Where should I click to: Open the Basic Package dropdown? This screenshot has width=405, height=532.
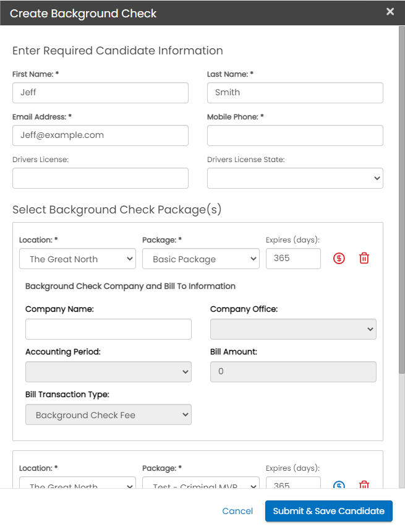pos(201,259)
